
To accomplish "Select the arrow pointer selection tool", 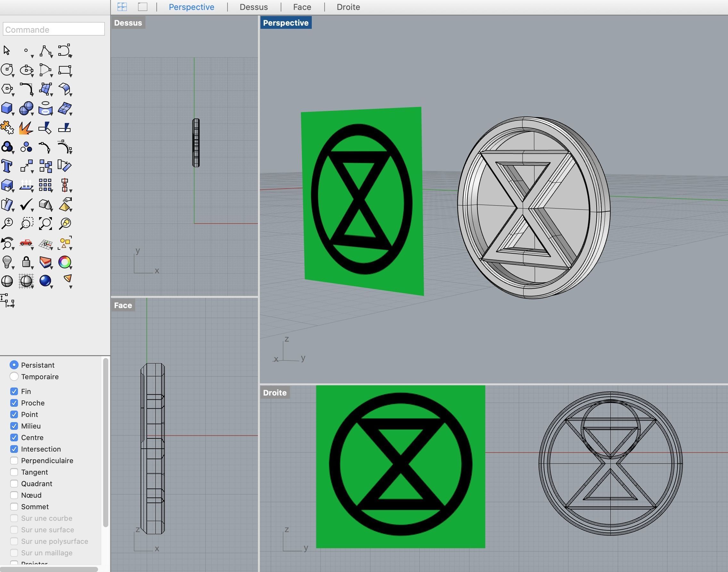I will (x=7, y=51).
